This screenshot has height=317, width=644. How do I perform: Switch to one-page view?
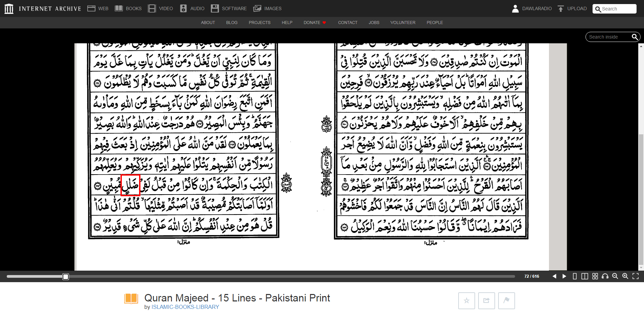click(575, 276)
